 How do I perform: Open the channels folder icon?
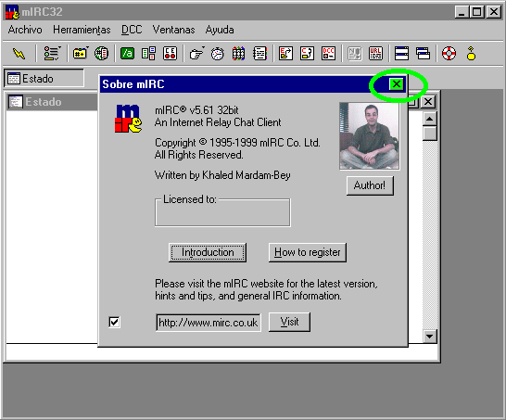(81, 53)
